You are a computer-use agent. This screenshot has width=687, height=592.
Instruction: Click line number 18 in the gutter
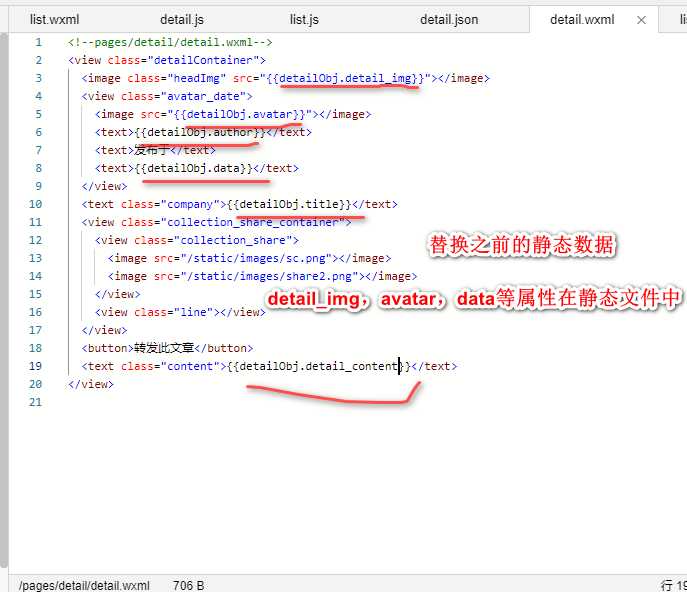[x=35, y=348]
